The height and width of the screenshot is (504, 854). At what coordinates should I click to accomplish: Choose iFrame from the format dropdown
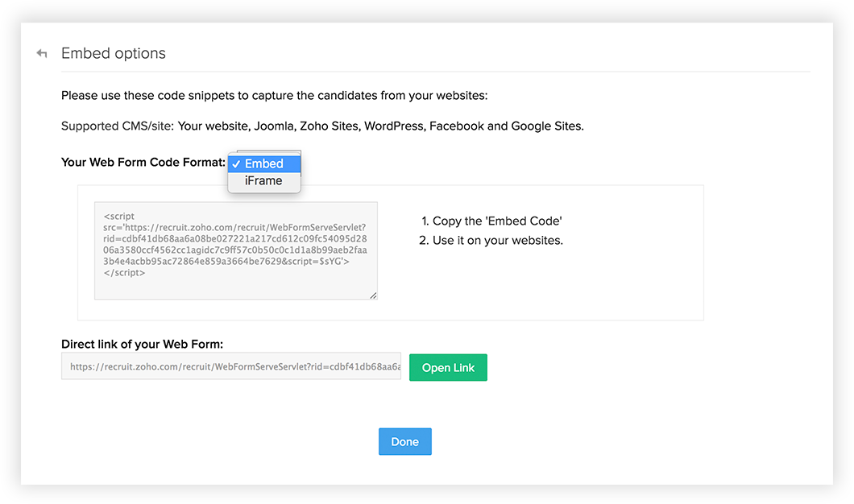tap(263, 181)
